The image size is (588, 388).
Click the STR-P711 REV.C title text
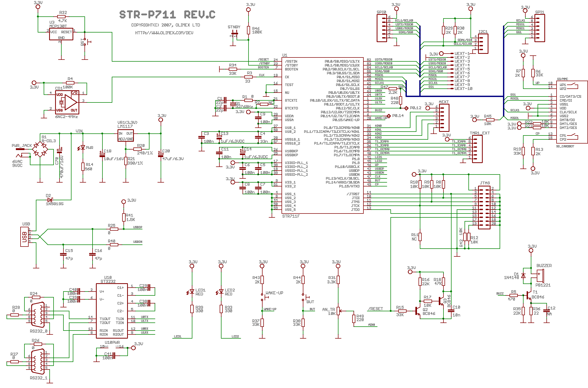pyautogui.click(x=167, y=15)
